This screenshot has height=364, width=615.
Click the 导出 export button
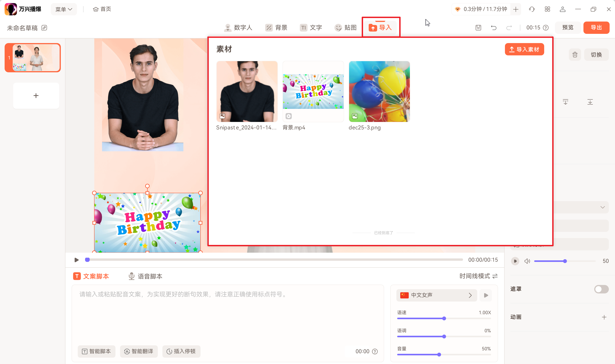[596, 27]
